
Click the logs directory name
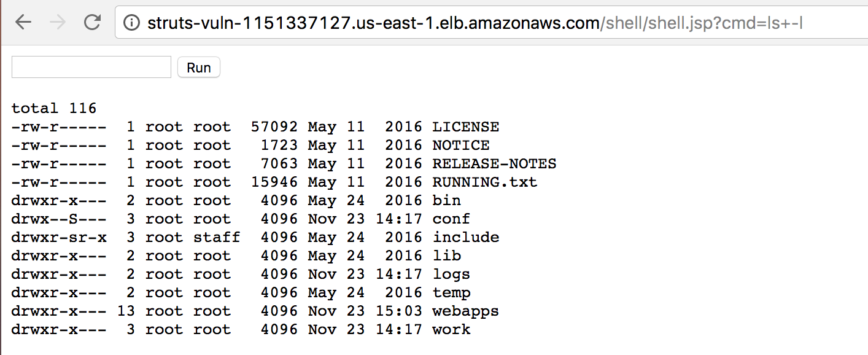pyautogui.click(x=451, y=275)
